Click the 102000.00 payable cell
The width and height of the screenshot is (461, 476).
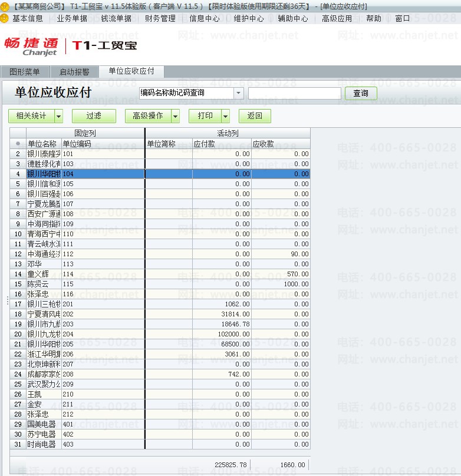(x=222, y=334)
